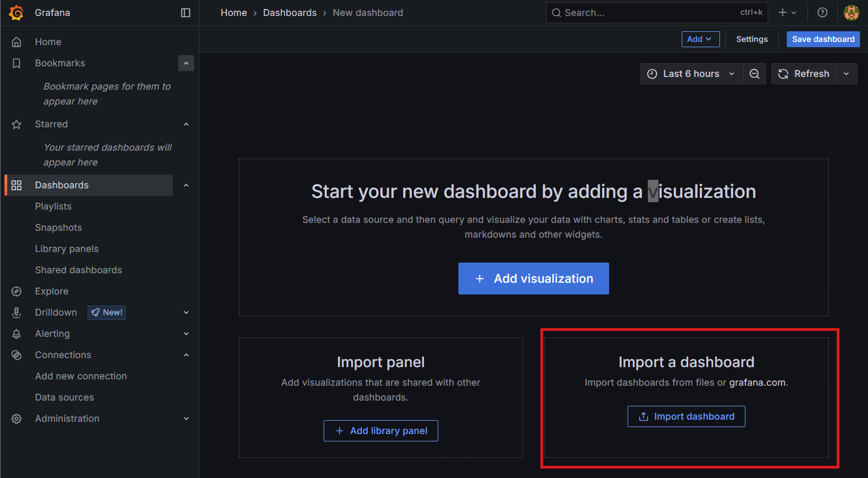Open Explore in the sidebar
868x478 pixels.
(51, 291)
